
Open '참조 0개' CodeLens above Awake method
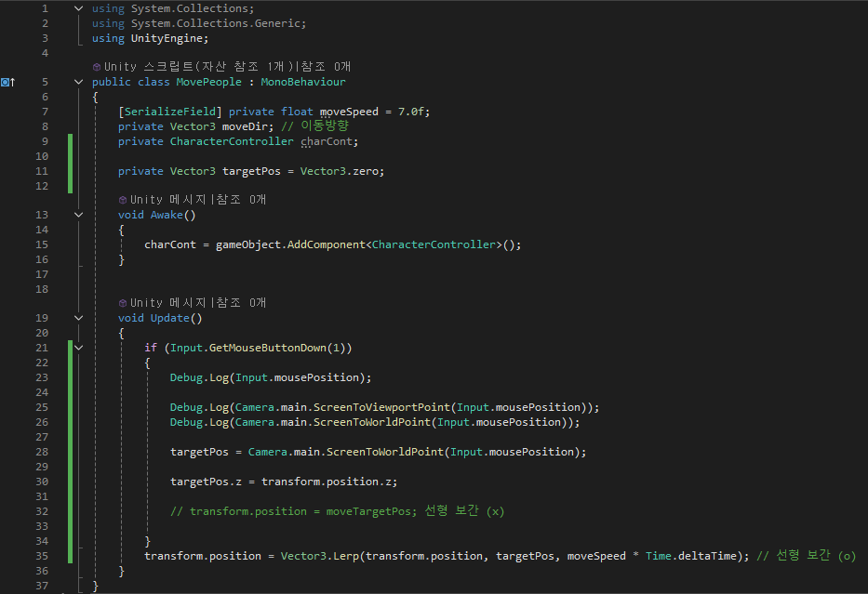241,199
